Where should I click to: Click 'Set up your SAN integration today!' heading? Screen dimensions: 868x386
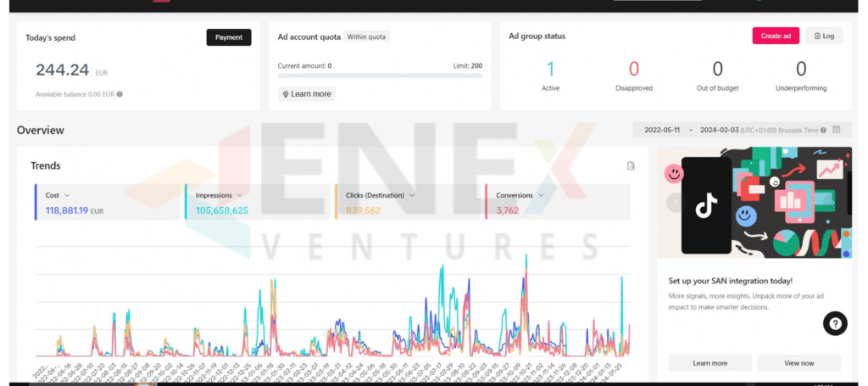click(x=730, y=282)
